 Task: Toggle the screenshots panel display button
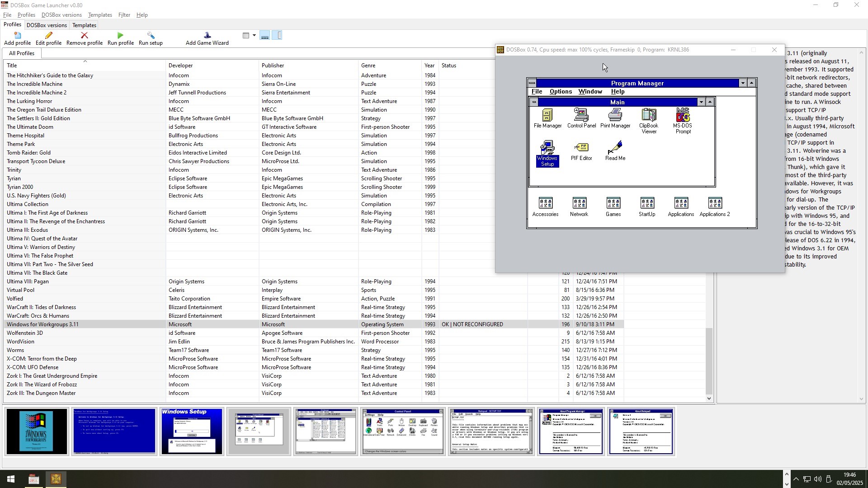click(265, 36)
